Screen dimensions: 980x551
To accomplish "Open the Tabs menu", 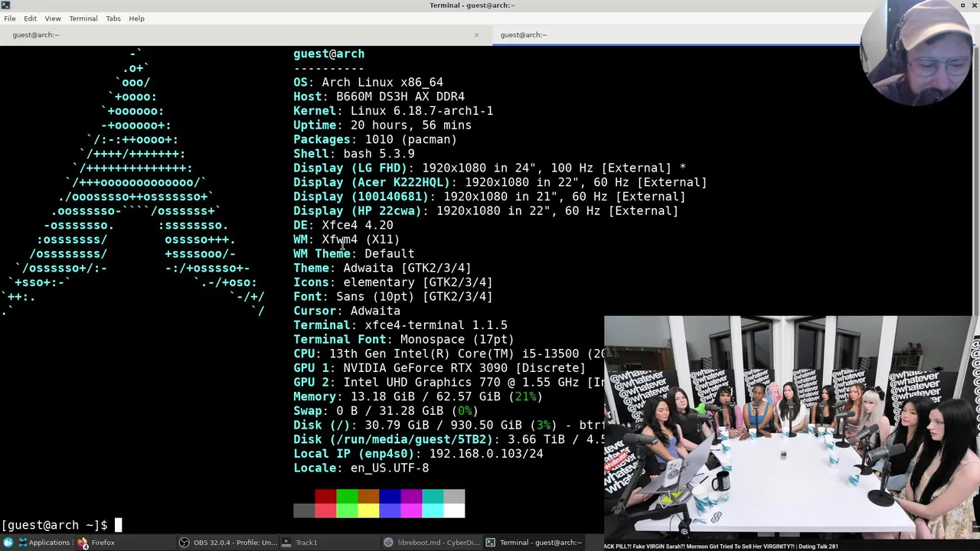I will click(113, 18).
